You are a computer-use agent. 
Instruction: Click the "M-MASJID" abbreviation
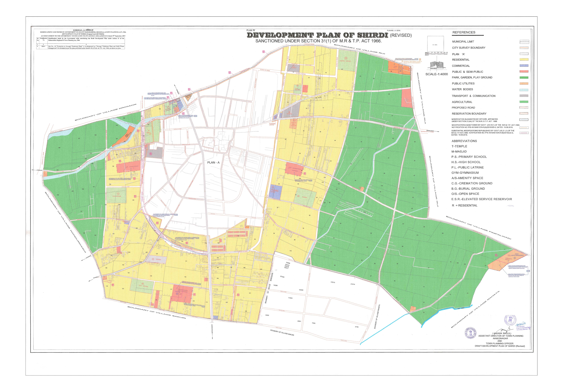459,152
